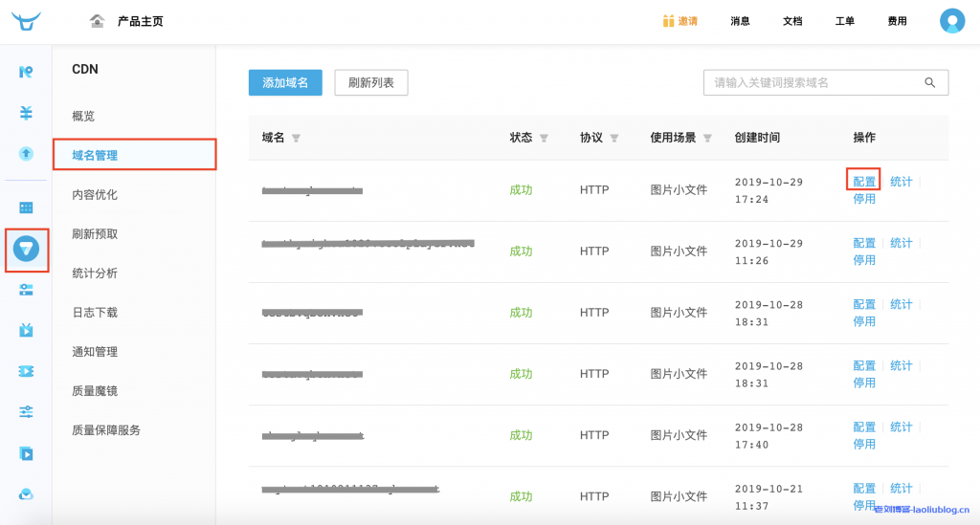Select the CDN round triangle sidebar icon

pos(26,249)
